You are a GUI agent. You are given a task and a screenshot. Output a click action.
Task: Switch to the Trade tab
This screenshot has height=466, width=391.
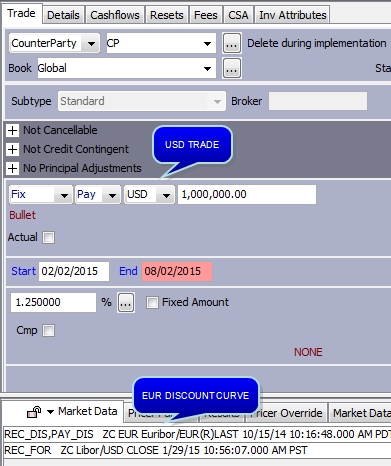pos(21,13)
